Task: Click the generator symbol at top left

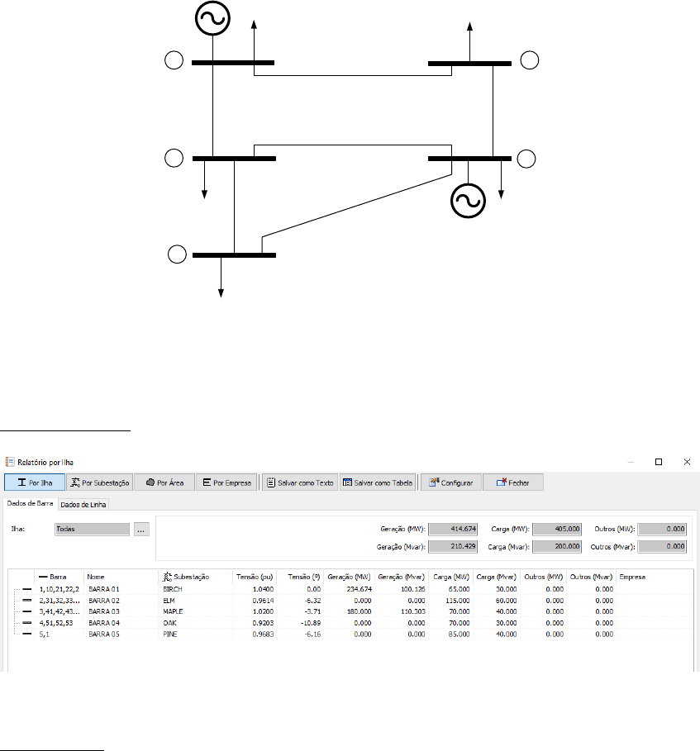Action: [x=214, y=20]
